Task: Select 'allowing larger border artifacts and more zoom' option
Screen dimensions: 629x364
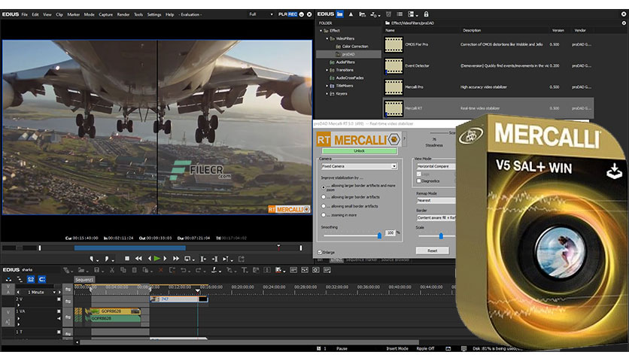Action: click(x=324, y=187)
